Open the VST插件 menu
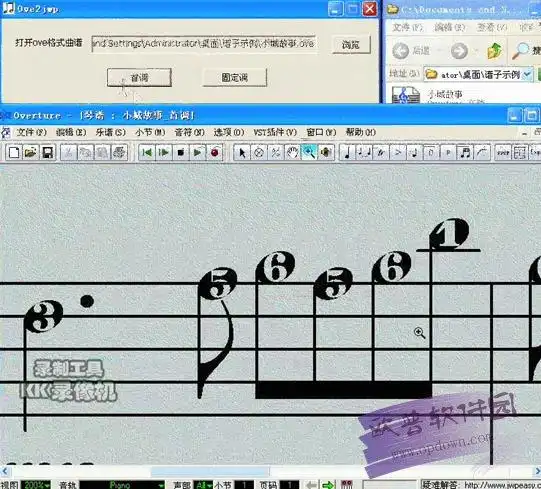 tap(275, 133)
